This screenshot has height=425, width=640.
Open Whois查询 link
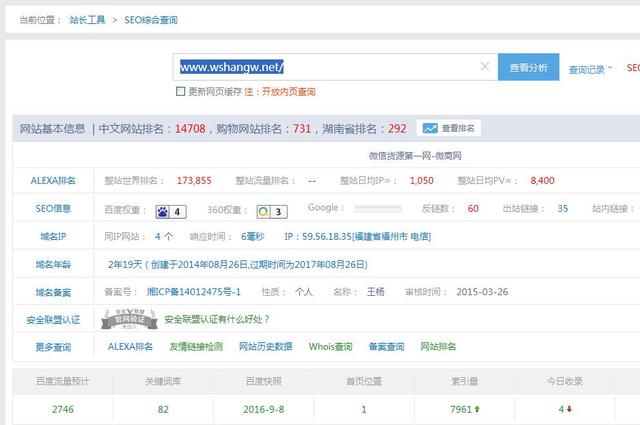tap(330, 347)
